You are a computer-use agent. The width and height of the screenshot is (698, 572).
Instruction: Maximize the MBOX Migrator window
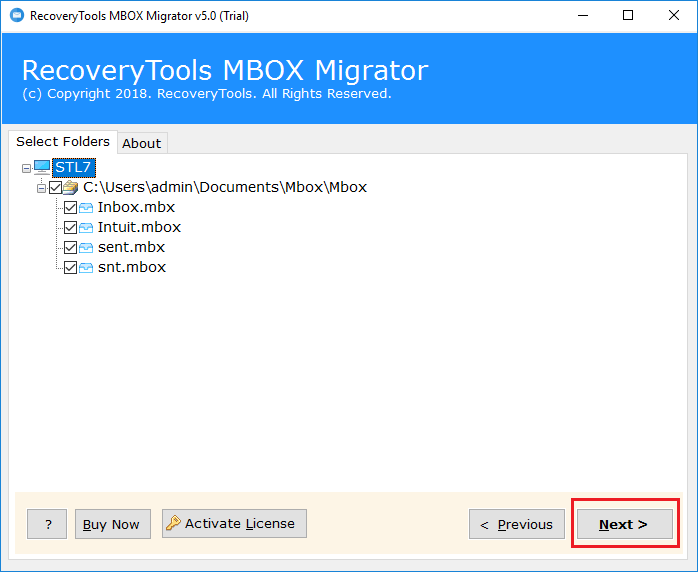pyautogui.click(x=628, y=16)
